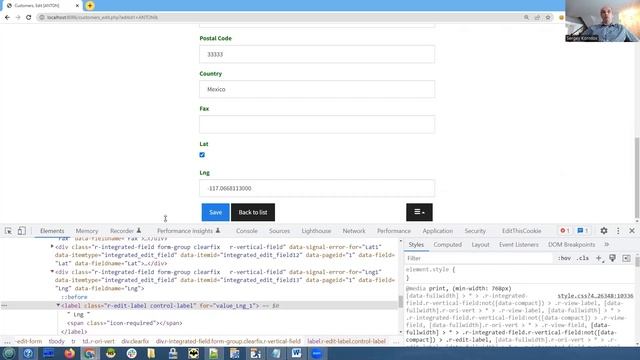The height and width of the screenshot is (360, 640).
Task: Collapse the r-edit-label label node
Action: (x=58, y=305)
